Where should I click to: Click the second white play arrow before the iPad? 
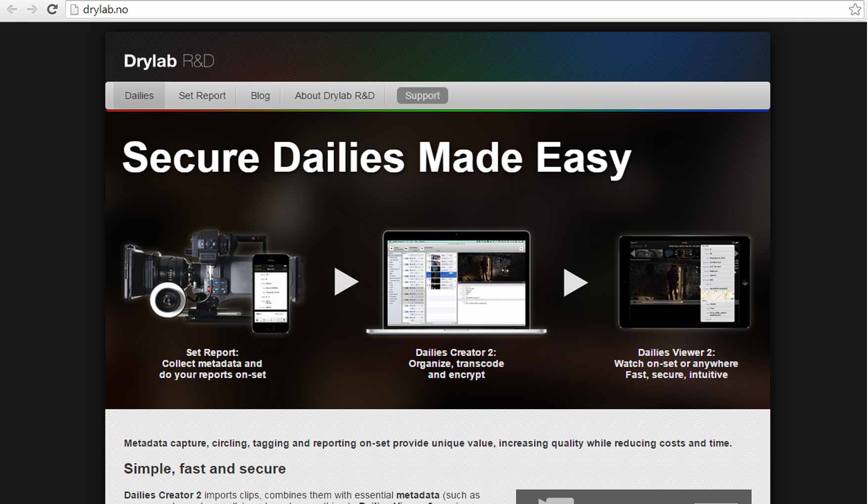pyautogui.click(x=575, y=282)
